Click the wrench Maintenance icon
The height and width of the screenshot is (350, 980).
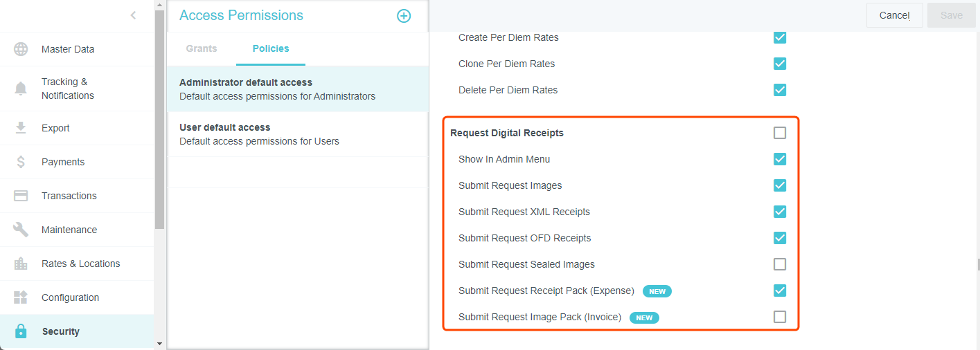pyautogui.click(x=21, y=230)
